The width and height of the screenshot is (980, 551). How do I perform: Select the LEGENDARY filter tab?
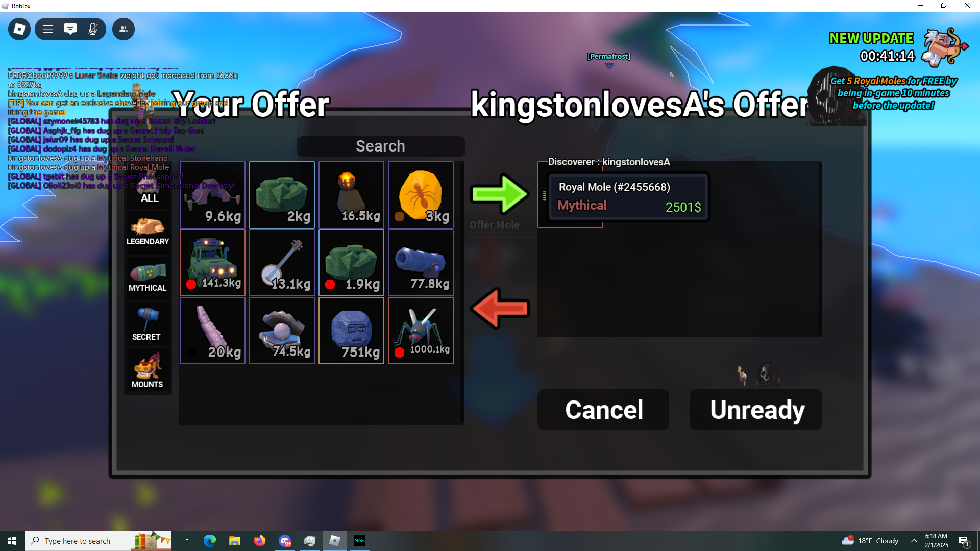[x=148, y=231]
